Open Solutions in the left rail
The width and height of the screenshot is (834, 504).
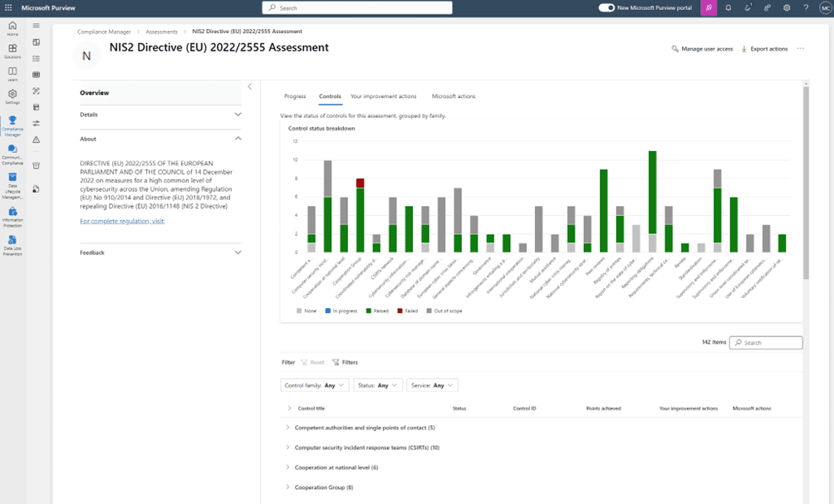coord(12,51)
